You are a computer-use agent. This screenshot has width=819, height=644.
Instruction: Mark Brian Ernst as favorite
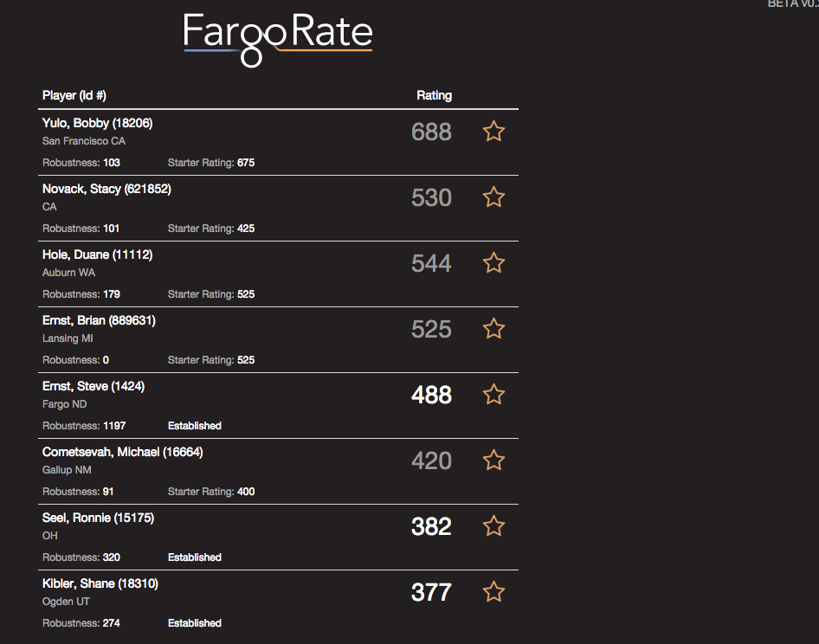493,329
